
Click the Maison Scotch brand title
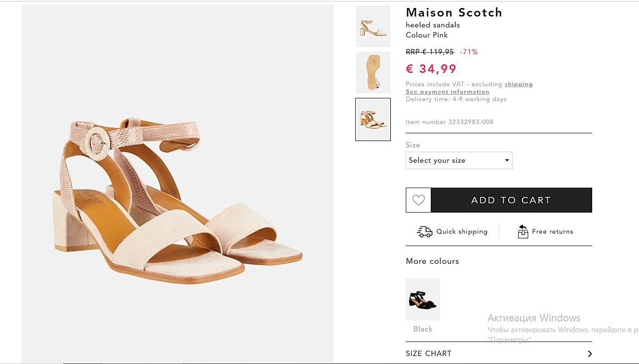pos(454,13)
